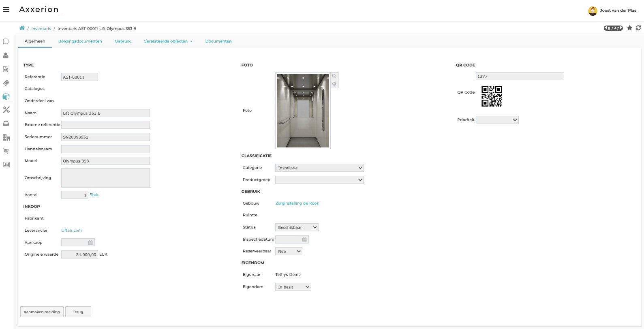Click the Referentie field AST-00011
The image size is (644, 329).
click(x=79, y=77)
